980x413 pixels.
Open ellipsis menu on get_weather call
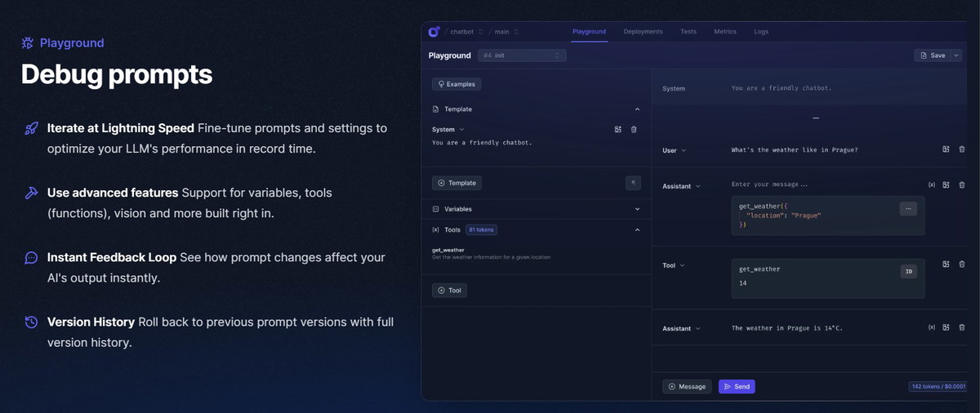point(907,209)
